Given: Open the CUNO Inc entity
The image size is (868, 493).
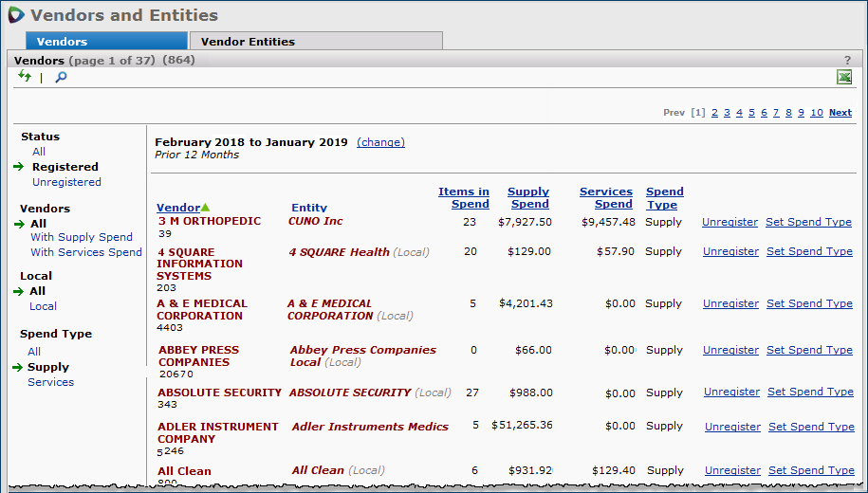Looking at the screenshot, I should (316, 221).
